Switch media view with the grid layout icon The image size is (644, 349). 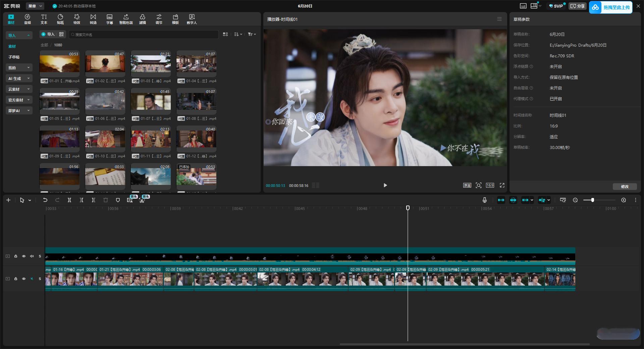point(225,34)
